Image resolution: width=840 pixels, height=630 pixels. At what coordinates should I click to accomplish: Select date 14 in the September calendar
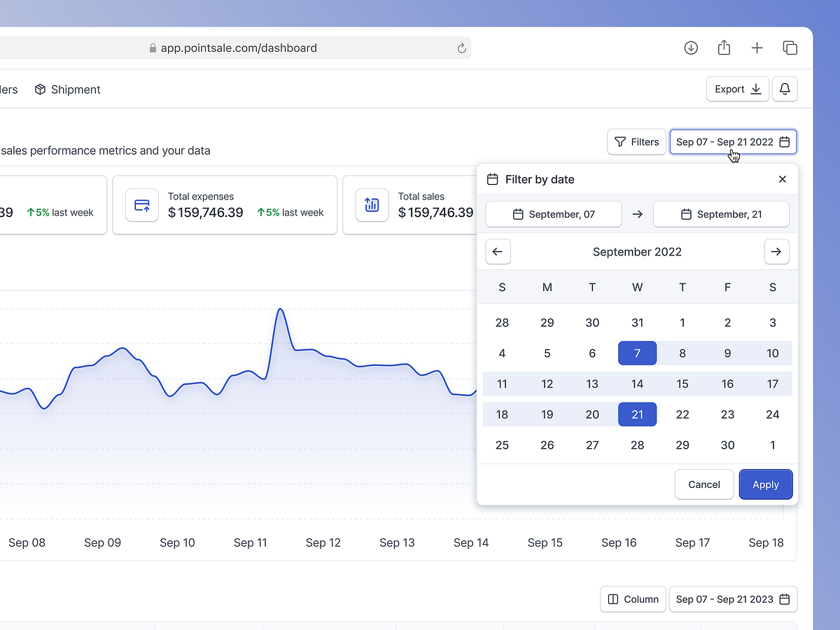637,384
